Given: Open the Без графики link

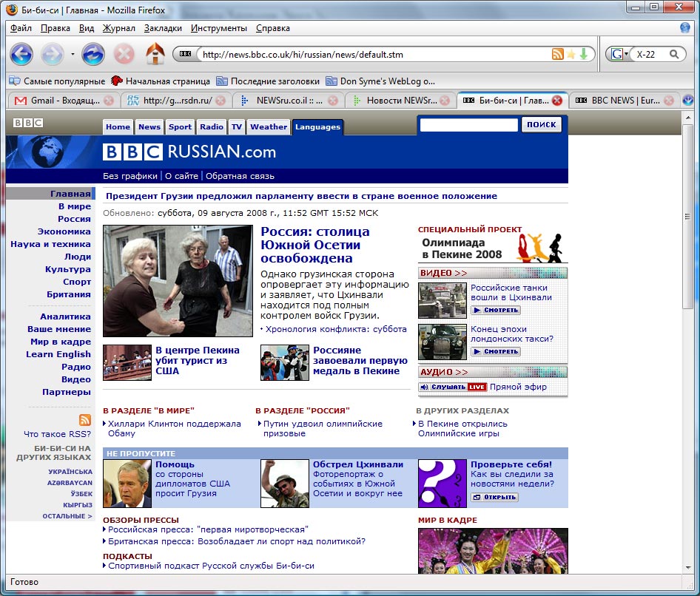Looking at the screenshot, I should coord(130,176).
